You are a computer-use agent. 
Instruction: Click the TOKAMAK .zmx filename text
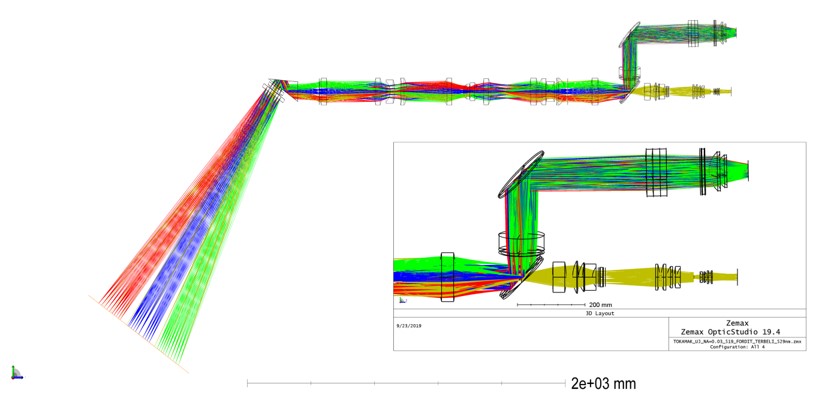737,342
